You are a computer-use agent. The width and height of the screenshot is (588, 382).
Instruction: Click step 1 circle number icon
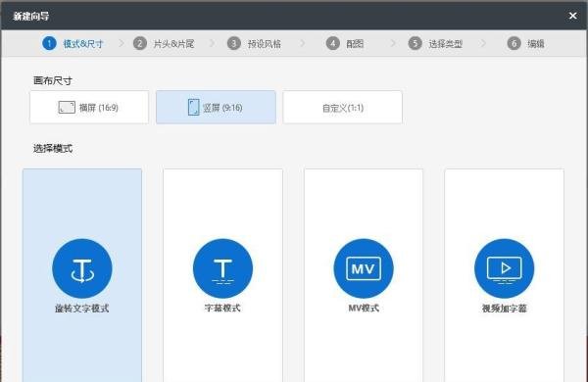click(x=49, y=43)
